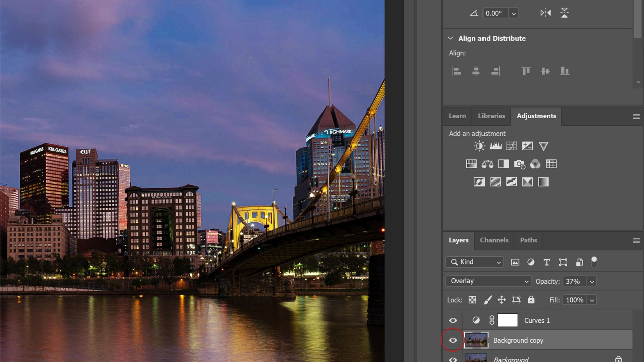Add a Levels adjustment layer
Viewport: 644px width, 362px height.
[x=495, y=146]
